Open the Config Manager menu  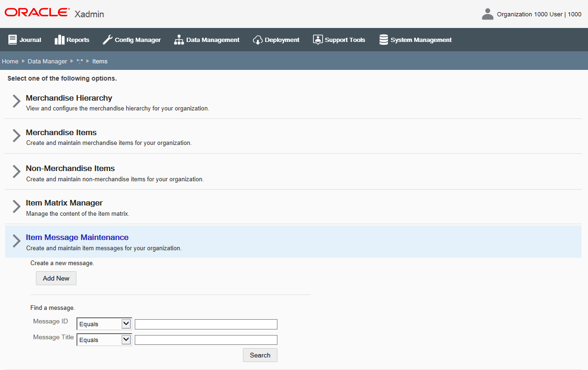(131, 40)
